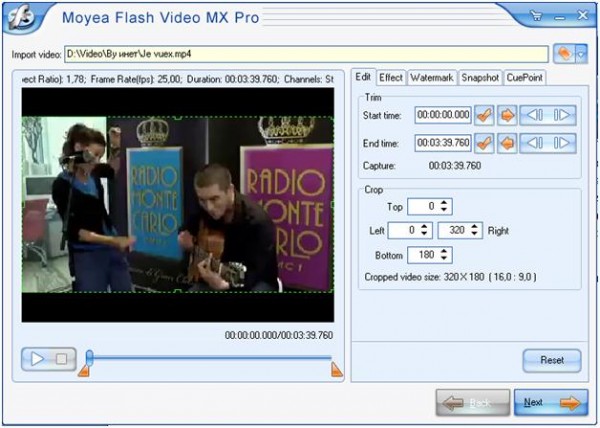Open the Watermark tab

click(x=432, y=78)
